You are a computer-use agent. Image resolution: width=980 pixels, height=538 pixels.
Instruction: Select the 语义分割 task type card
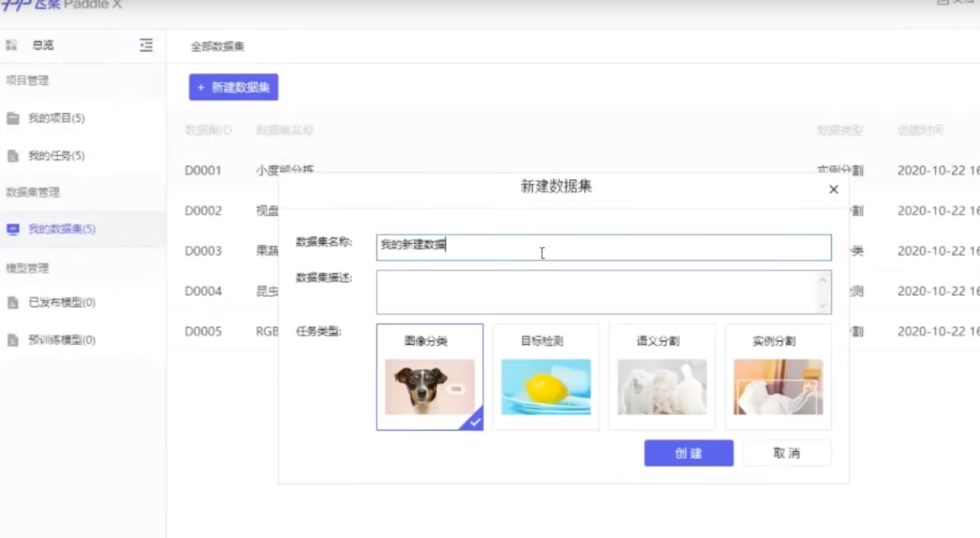point(662,377)
